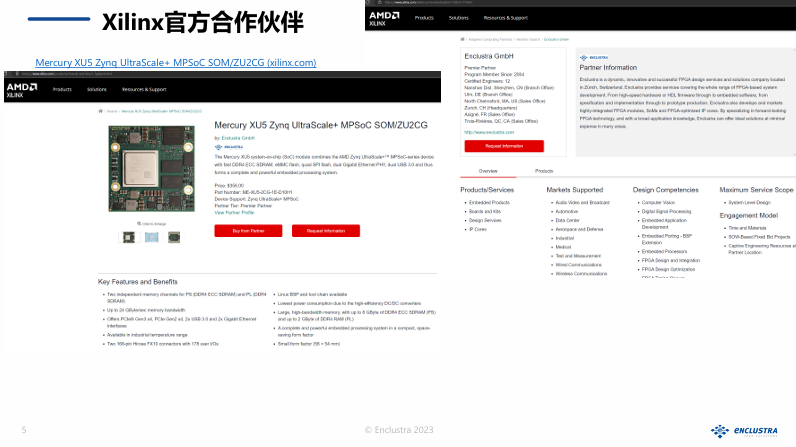Select third board thumbnail below image
The height and width of the screenshot is (447, 796).
[174, 237]
